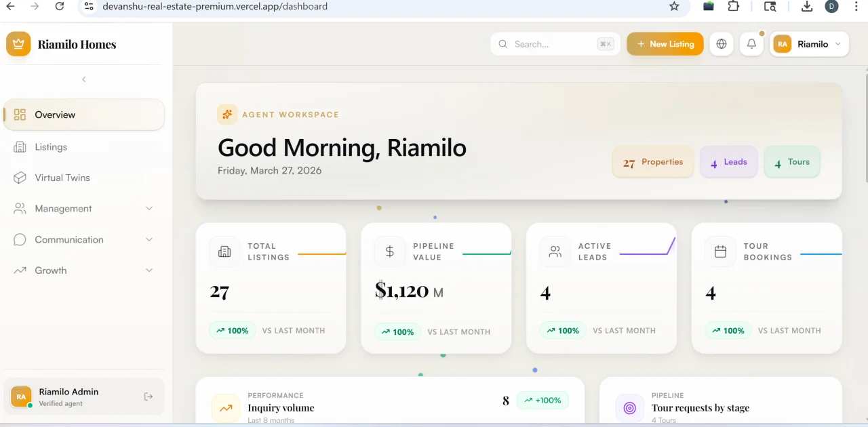Go to Virtual Twins page

pos(85,178)
